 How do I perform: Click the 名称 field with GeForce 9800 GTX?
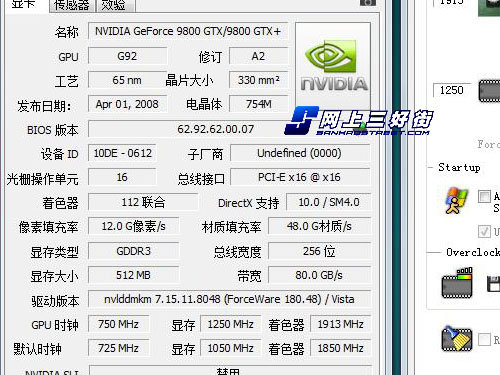click(x=188, y=31)
